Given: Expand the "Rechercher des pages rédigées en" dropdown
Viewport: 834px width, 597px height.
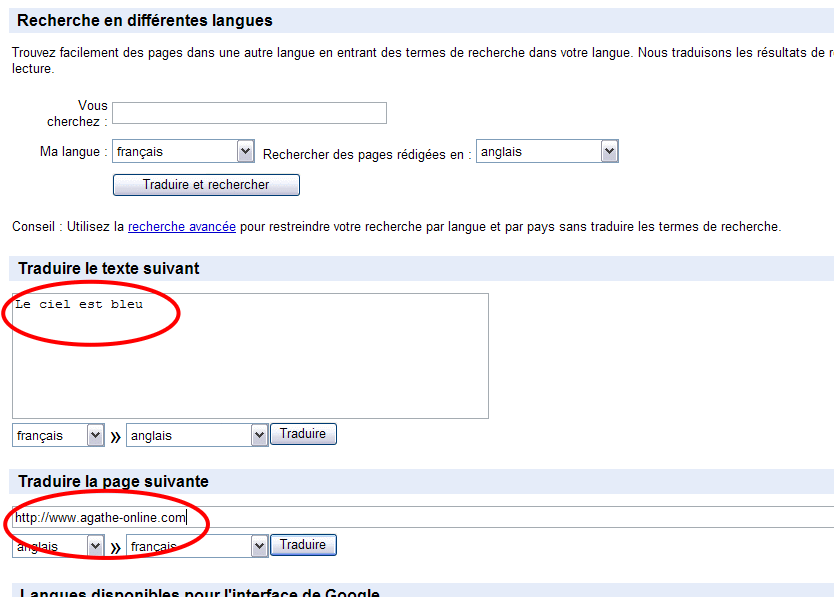Looking at the screenshot, I should click(547, 152).
